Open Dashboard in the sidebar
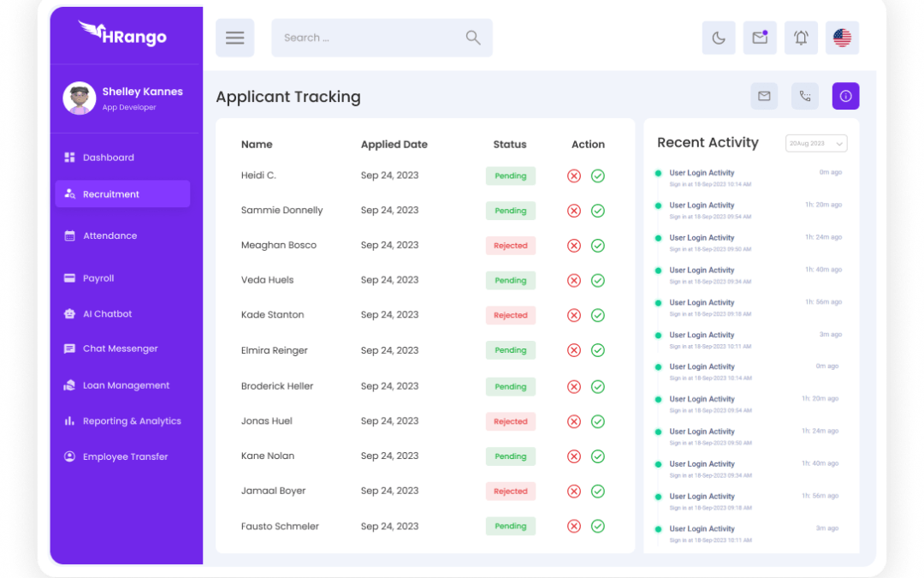924x578 pixels. [x=108, y=158]
